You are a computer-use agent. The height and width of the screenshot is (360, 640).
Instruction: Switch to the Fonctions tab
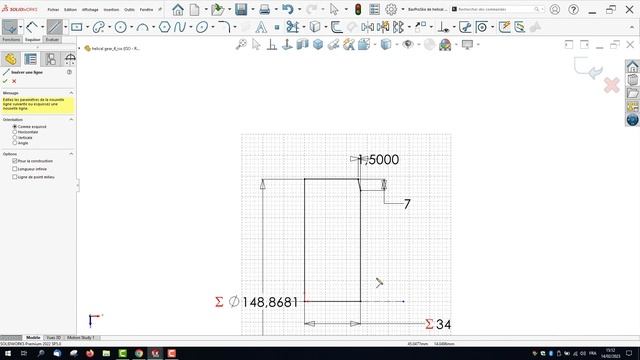point(11,40)
